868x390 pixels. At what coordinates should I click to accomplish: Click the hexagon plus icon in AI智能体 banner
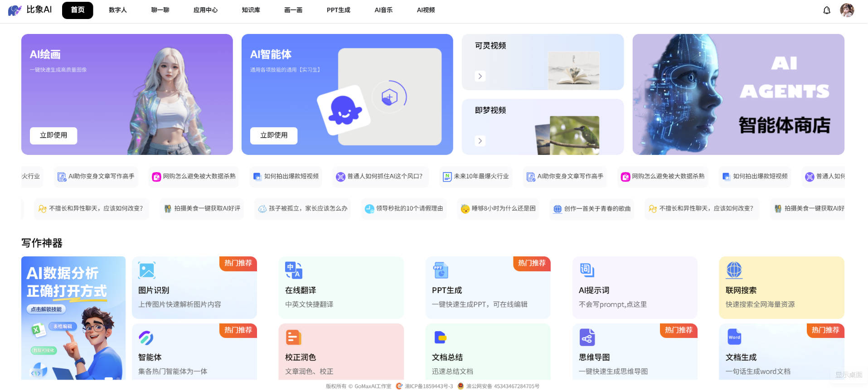[x=389, y=97]
